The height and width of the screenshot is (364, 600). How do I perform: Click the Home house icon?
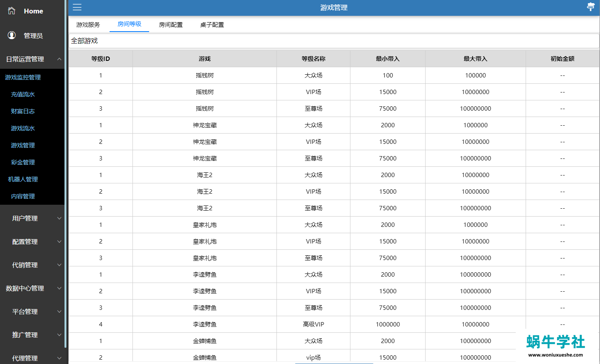(x=11, y=11)
